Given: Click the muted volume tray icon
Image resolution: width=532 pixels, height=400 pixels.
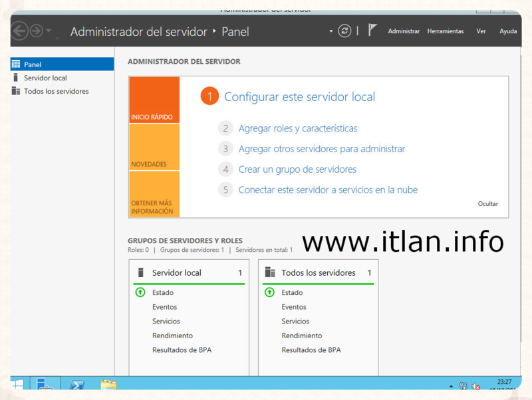Looking at the screenshot, I should pos(476,386).
